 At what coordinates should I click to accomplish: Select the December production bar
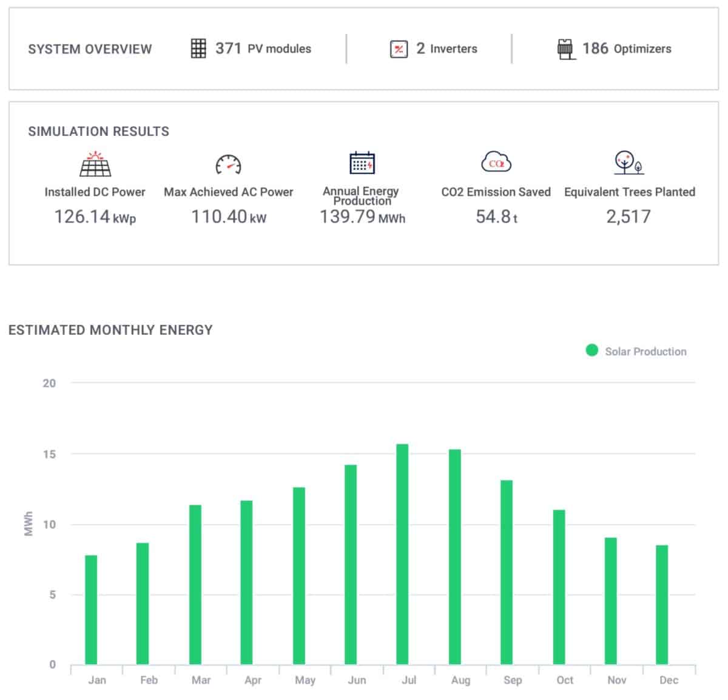[662, 605]
